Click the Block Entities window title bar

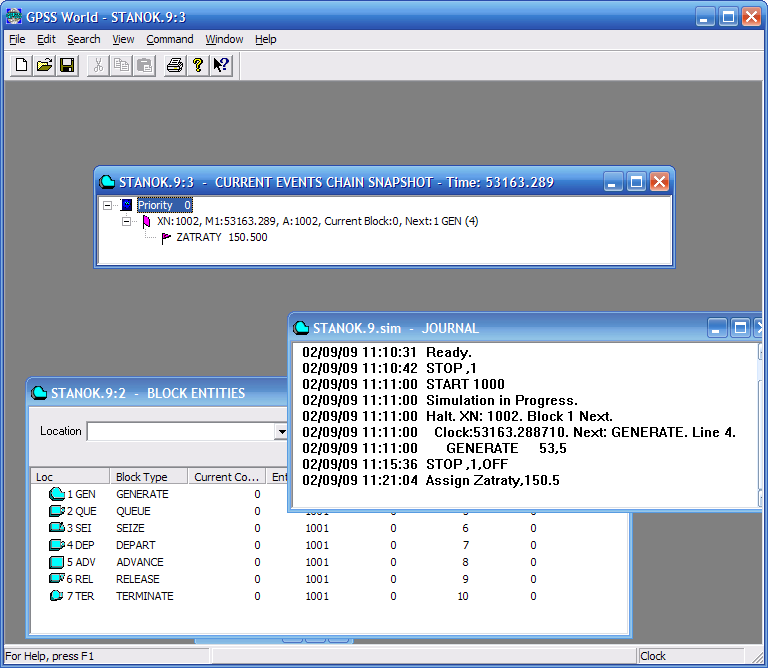pyautogui.click(x=157, y=393)
